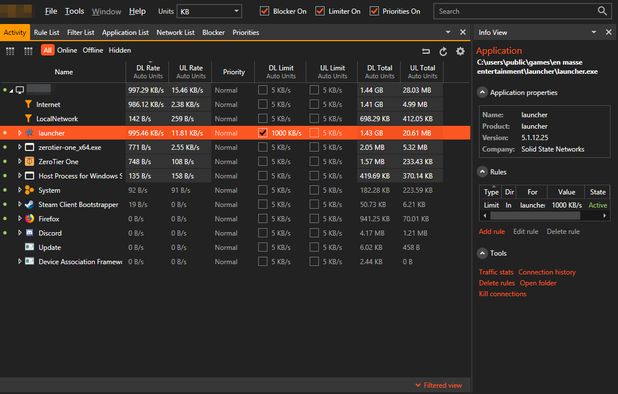The height and width of the screenshot is (394, 618).
Task: Enable DL Limit checkbox for Steam Client Bootstrapper
Action: pos(262,204)
